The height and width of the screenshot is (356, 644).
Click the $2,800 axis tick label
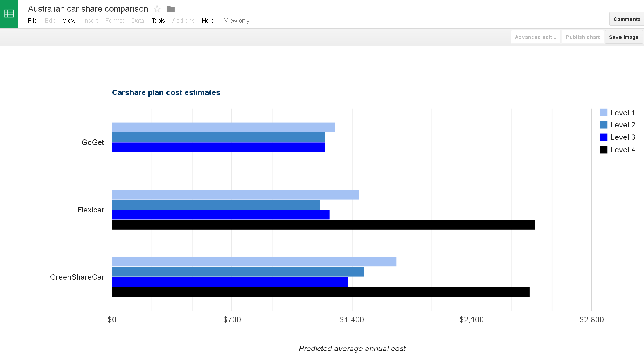(592, 320)
